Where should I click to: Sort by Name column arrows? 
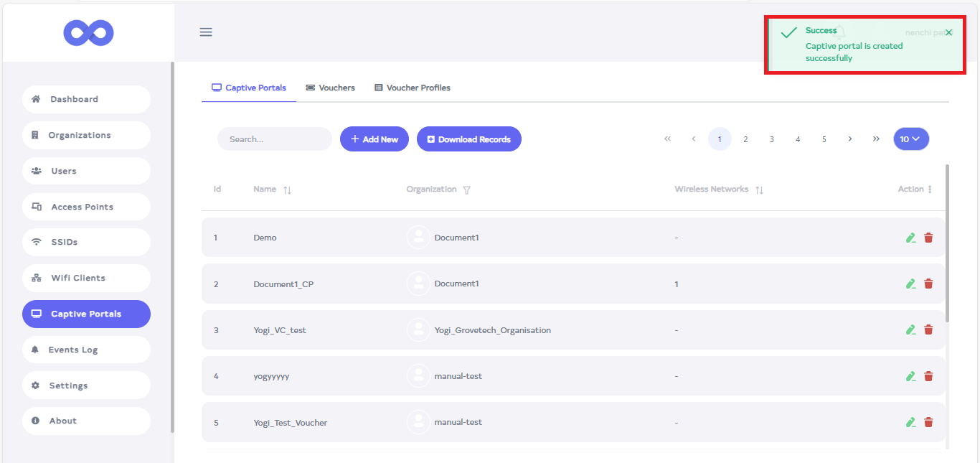[x=287, y=190]
